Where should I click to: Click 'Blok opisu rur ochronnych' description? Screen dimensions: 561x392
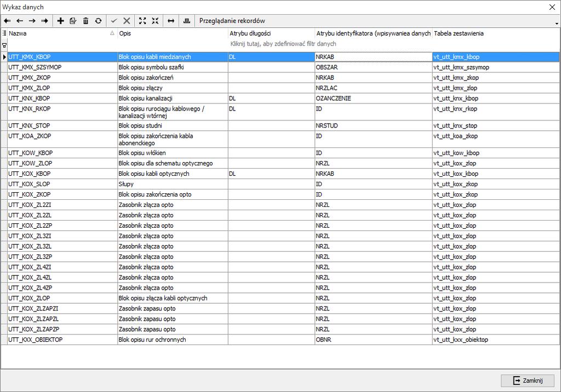pos(173,339)
